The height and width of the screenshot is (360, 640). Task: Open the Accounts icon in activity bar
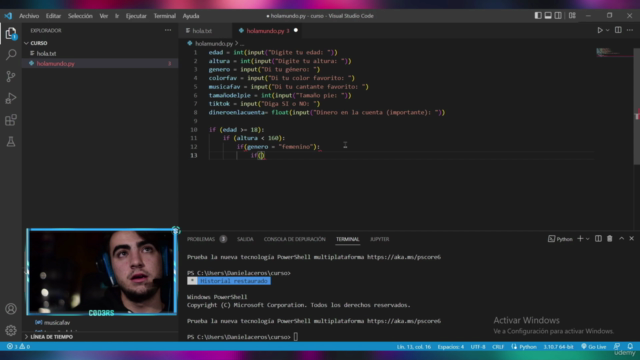click(11, 309)
